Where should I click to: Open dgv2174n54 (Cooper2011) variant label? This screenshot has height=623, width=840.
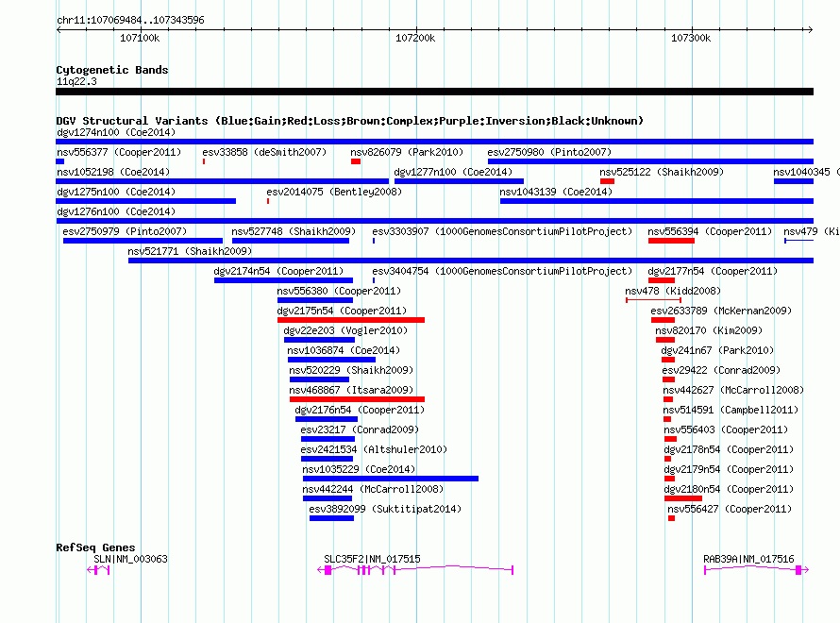(278, 271)
